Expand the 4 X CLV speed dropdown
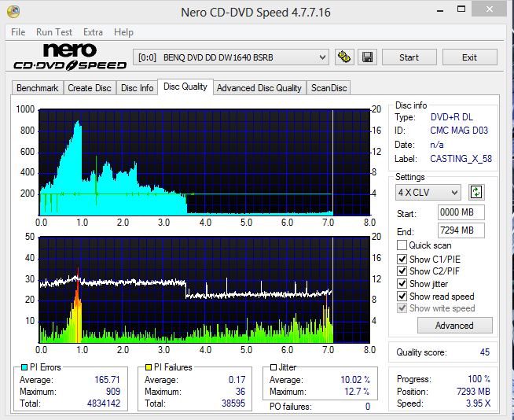 click(428, 192)
